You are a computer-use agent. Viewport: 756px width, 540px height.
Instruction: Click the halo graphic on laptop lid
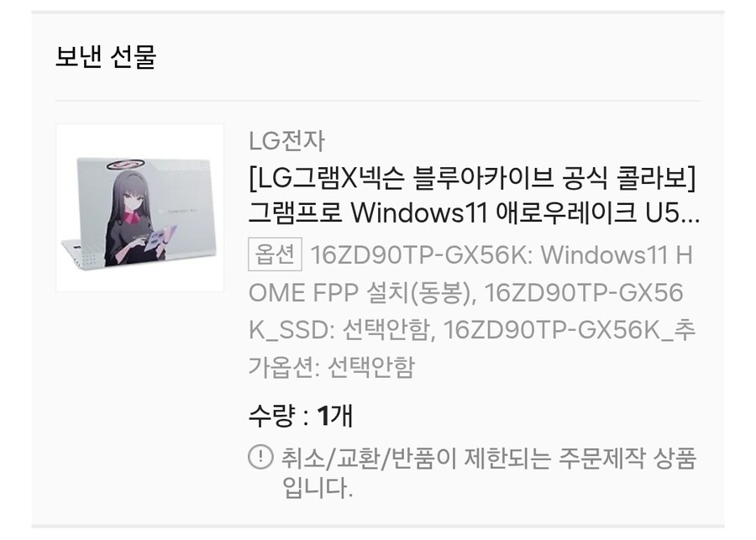[125, 165]
